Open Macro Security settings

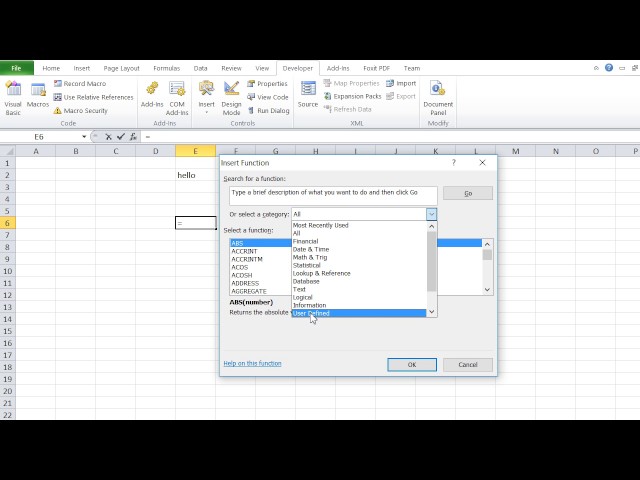coord(80,111)
